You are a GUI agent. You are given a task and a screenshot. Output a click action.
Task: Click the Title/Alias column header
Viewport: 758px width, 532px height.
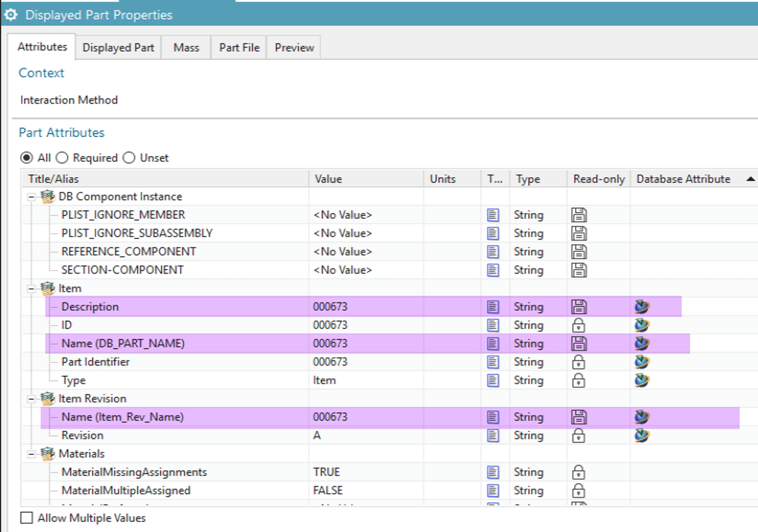165,179
